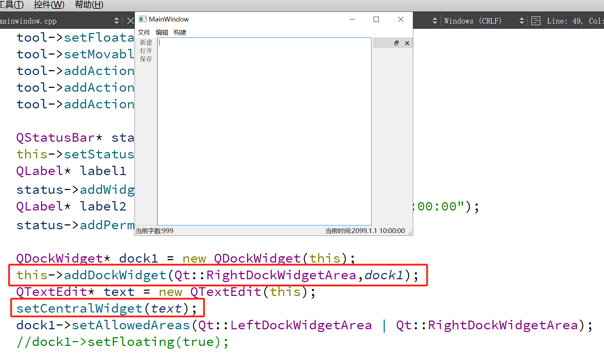Click the tool->setMovabl code line
Screen dimensions: 604x364
click(x=75, y=54)
